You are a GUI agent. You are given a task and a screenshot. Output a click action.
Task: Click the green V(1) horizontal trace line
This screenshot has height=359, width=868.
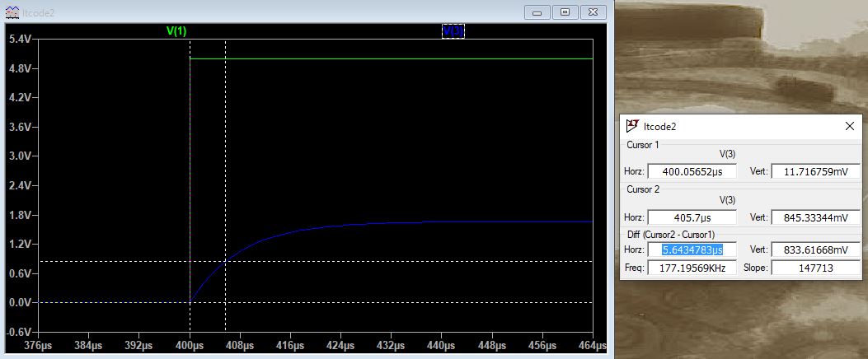(x=396, y=59)
